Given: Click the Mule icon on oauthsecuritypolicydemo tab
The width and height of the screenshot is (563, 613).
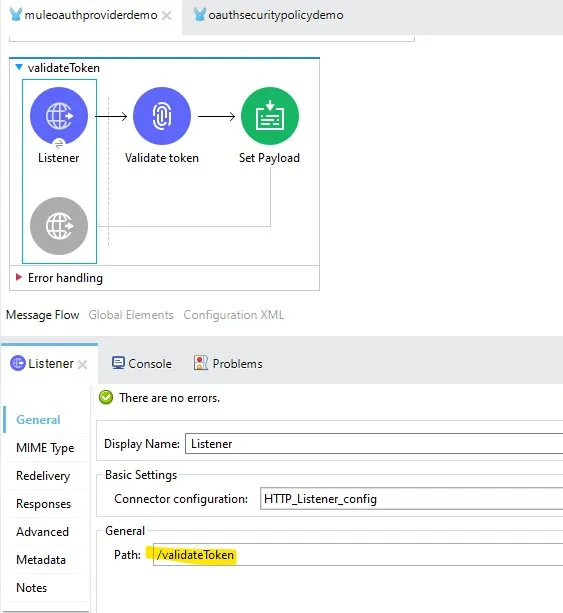Looking at the screenshot, I should pyautogui.click(x=199, y=14).
